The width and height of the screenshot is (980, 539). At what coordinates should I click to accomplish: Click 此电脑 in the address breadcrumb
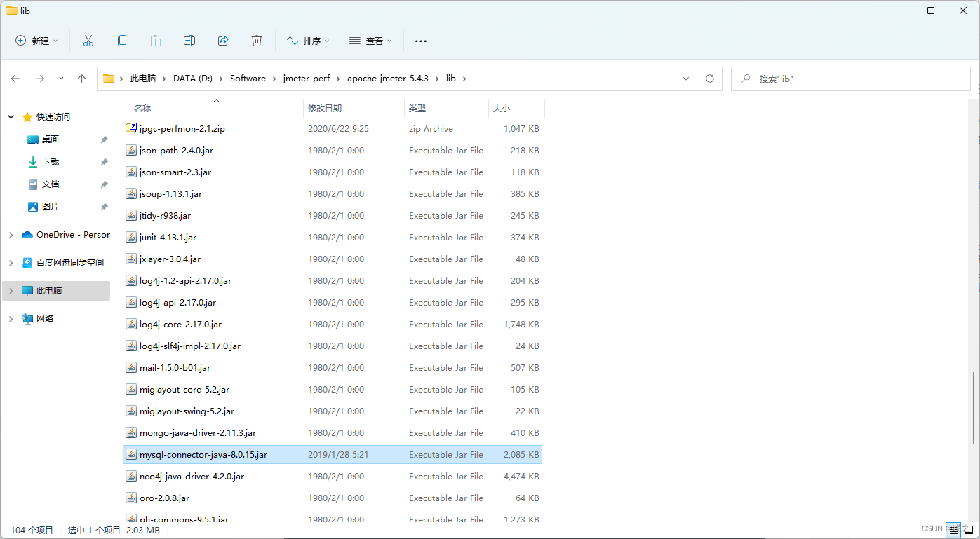tap(143, 79)
